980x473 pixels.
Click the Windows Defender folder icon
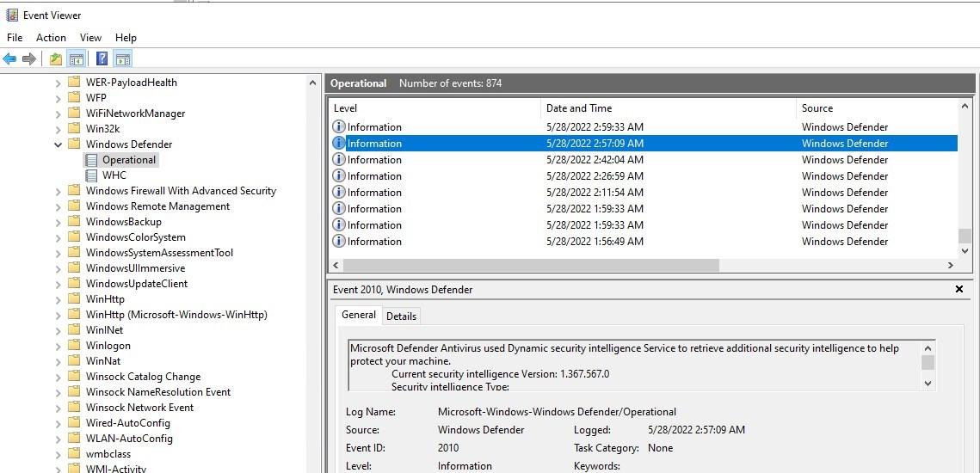tap(74, 144)
